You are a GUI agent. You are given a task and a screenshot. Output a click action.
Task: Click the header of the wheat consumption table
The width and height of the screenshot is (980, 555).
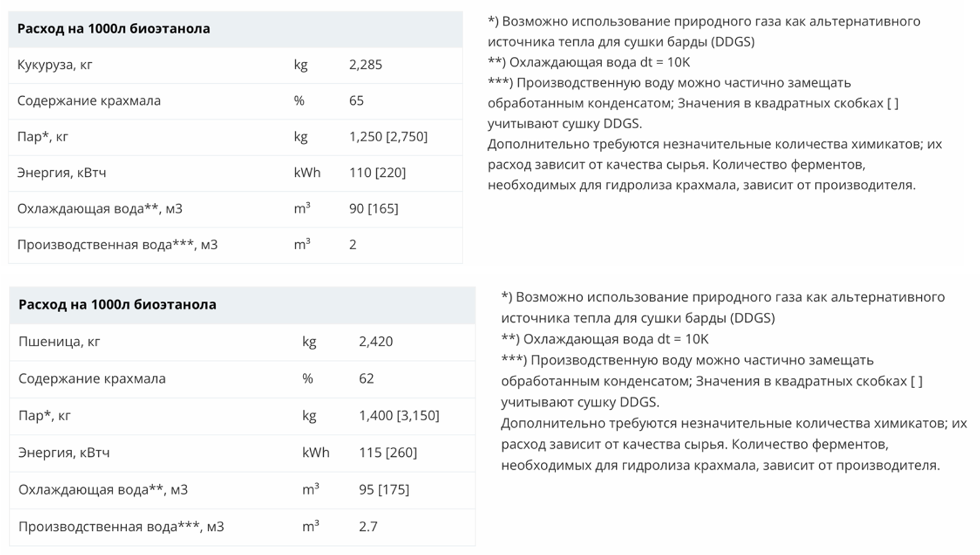(x=117, y=305)
